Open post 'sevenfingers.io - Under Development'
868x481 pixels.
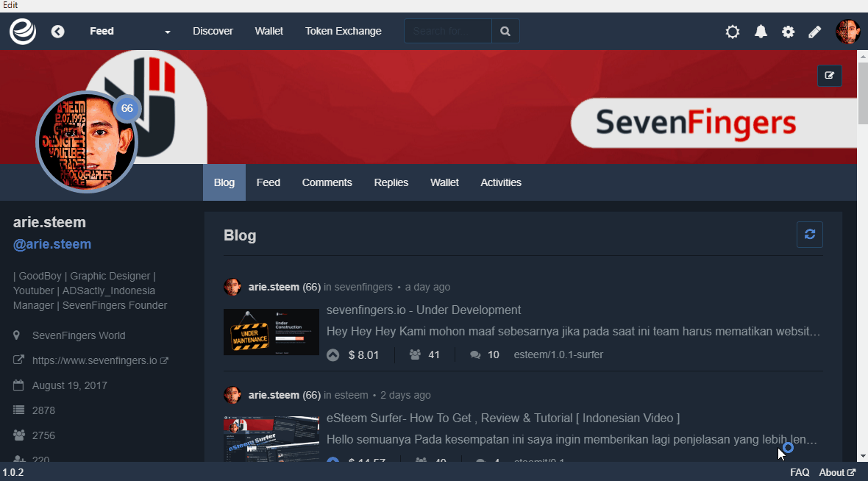424,310
